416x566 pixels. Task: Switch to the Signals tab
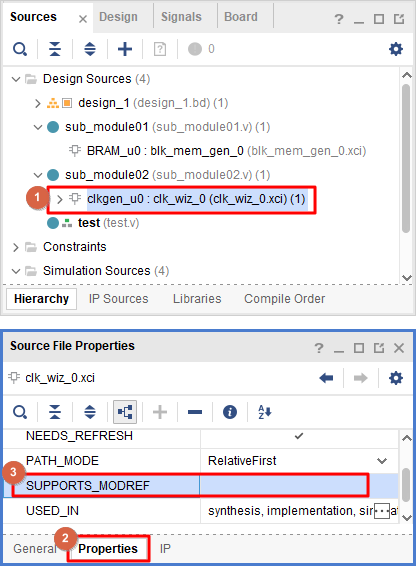[x=181, y=17]
